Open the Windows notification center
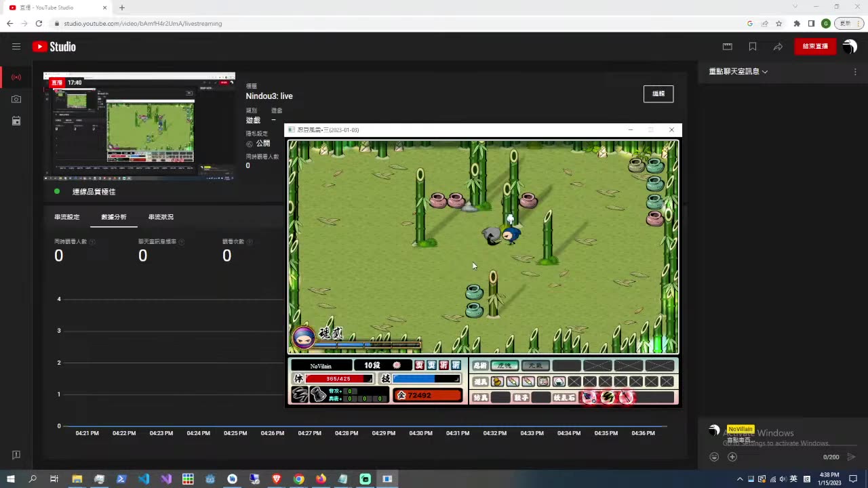Screen dimensions: 868x488 click(853, 479)
